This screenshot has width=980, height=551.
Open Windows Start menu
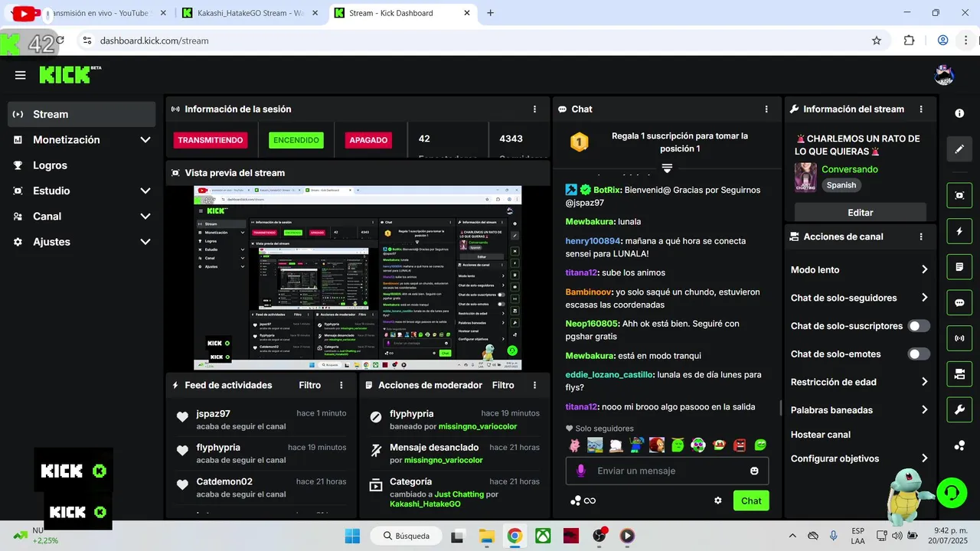(x=352, y=536)
